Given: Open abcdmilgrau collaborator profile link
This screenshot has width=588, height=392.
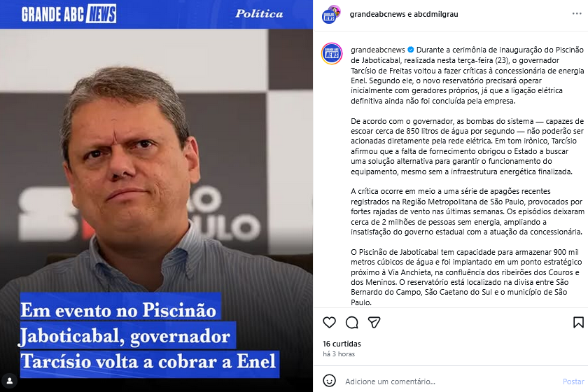Looking at the screenshot, I should (435, 14).
